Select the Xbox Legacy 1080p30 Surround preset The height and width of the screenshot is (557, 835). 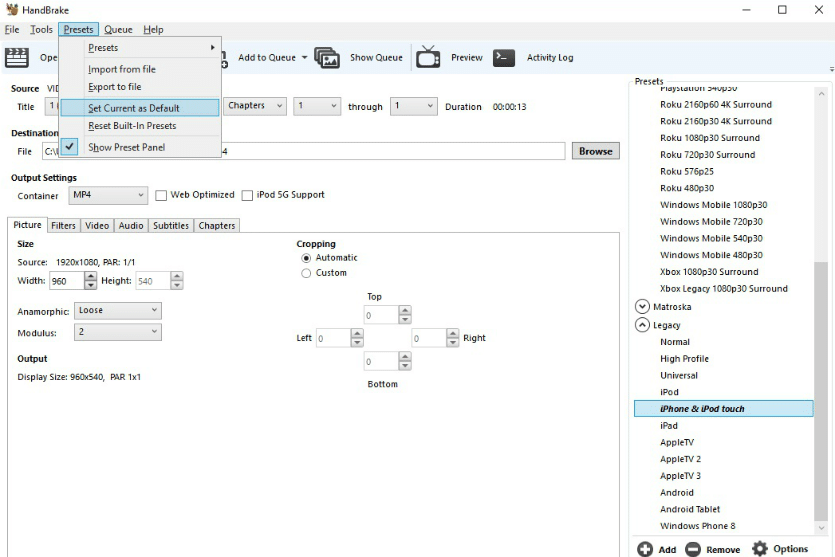(x=724, y=289)
